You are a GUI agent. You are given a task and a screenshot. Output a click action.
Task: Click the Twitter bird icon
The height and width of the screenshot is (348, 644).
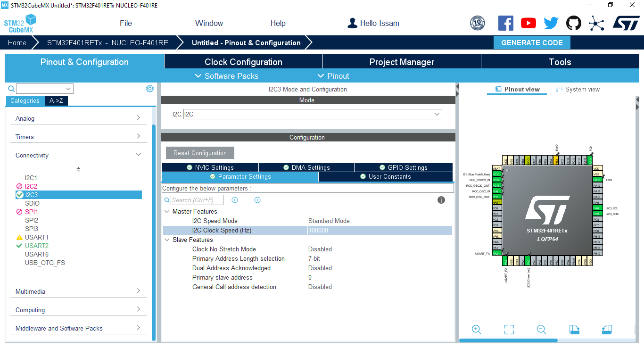click(551, 23)
